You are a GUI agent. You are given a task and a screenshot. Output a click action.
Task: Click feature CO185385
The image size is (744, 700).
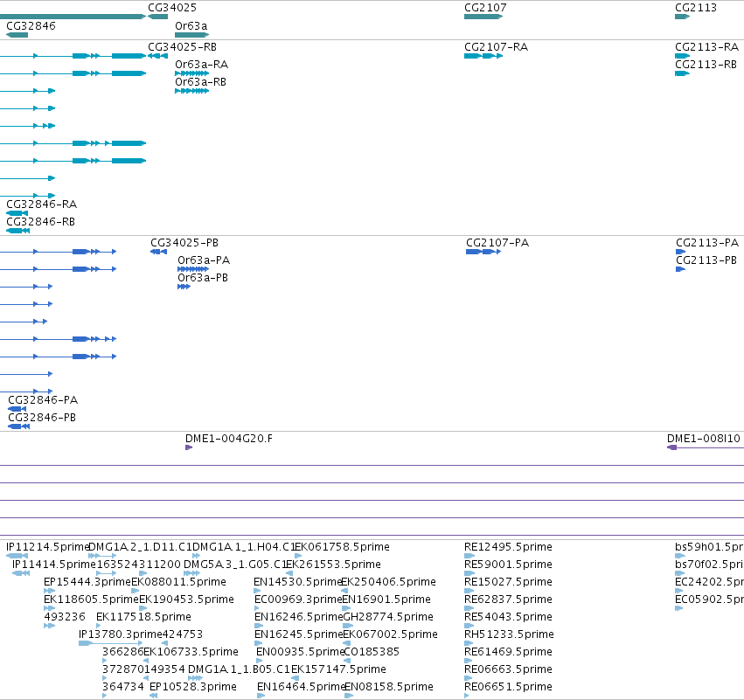[372, 652]
